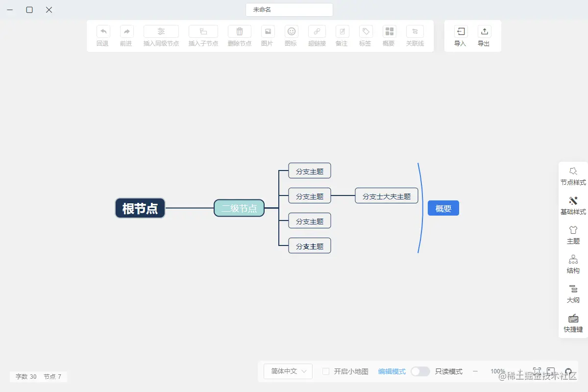Open the 主题 theme panel
Image resolution: width=588 pixels, height=392 pixels.
tap(573, 235)
